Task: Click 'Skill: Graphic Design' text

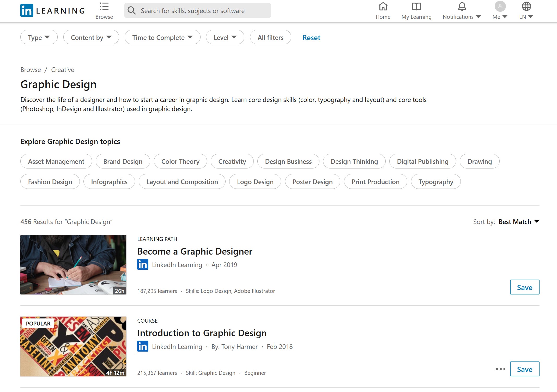Action: (x=210, y=373)
